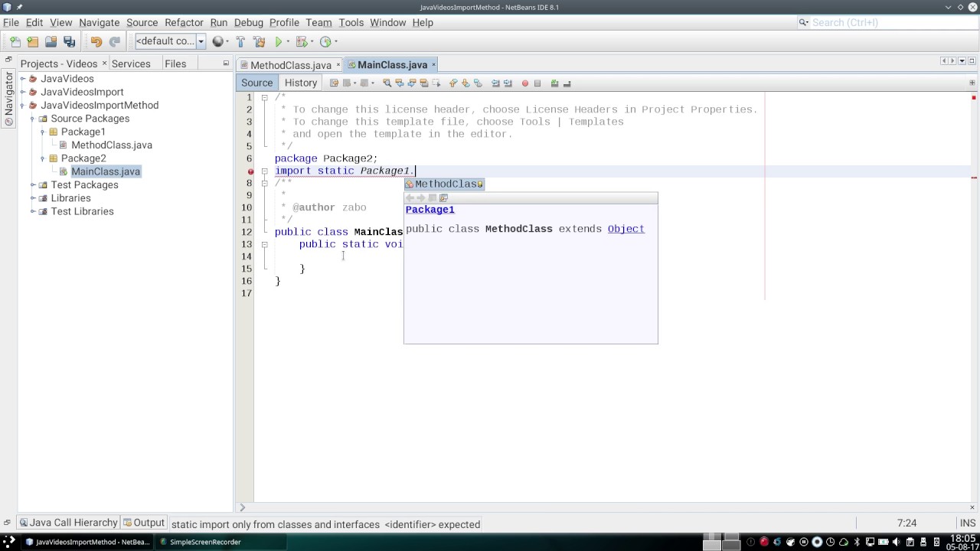Select MethodClass.java in the project tree
The width and height of the screenshot is (980, 551).
coord(112,145)
